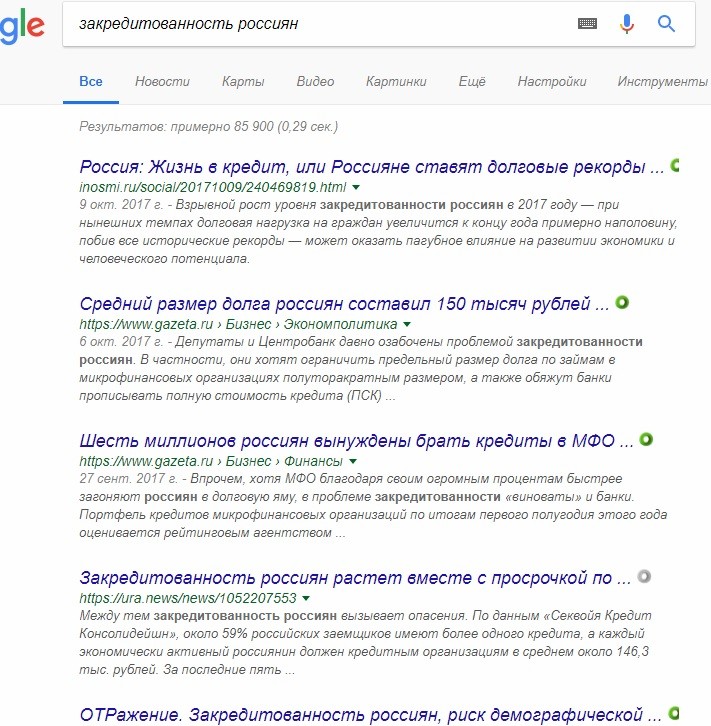Open 'Закредитованность россиян растет' result link
The image size is (711, 726).
355,578
